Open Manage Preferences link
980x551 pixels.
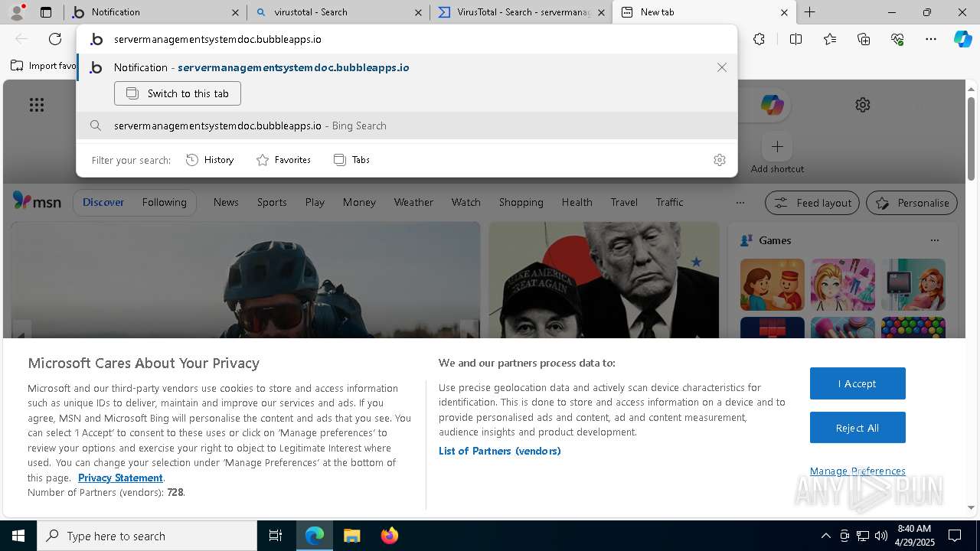pyautogui.click(x=857, y=471)
